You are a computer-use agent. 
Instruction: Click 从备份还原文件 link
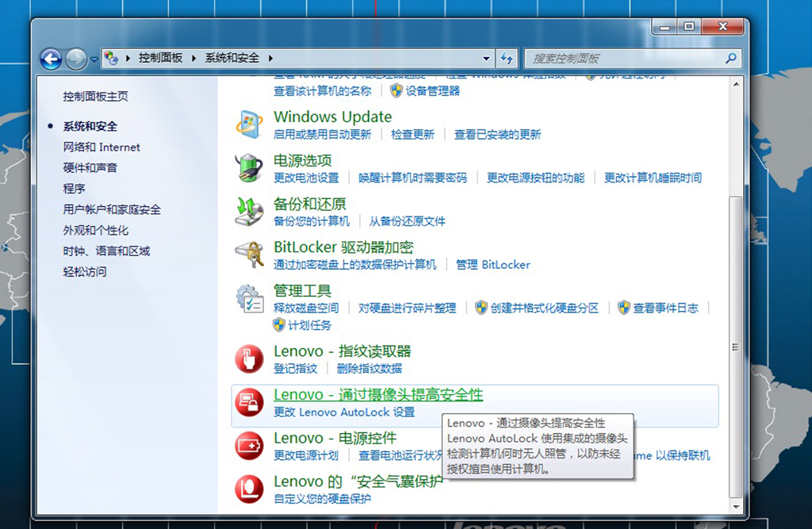407,221
